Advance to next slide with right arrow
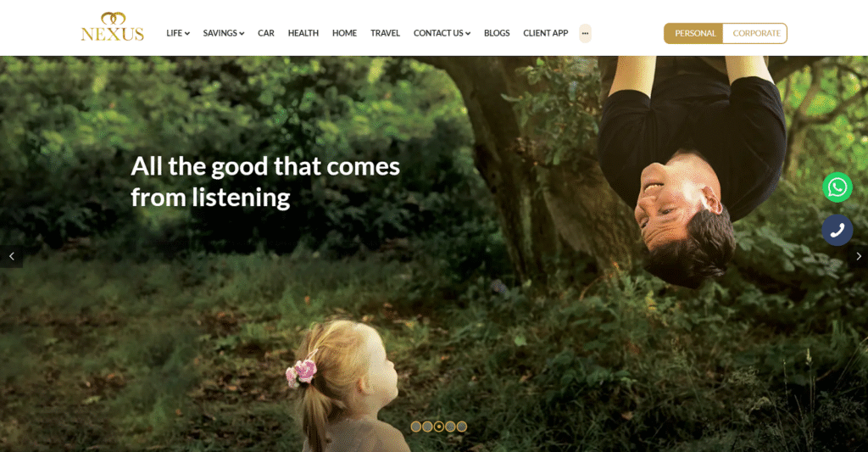Viewport: 868px width, 452px height. pyautogui.click(x=858, y=256)
